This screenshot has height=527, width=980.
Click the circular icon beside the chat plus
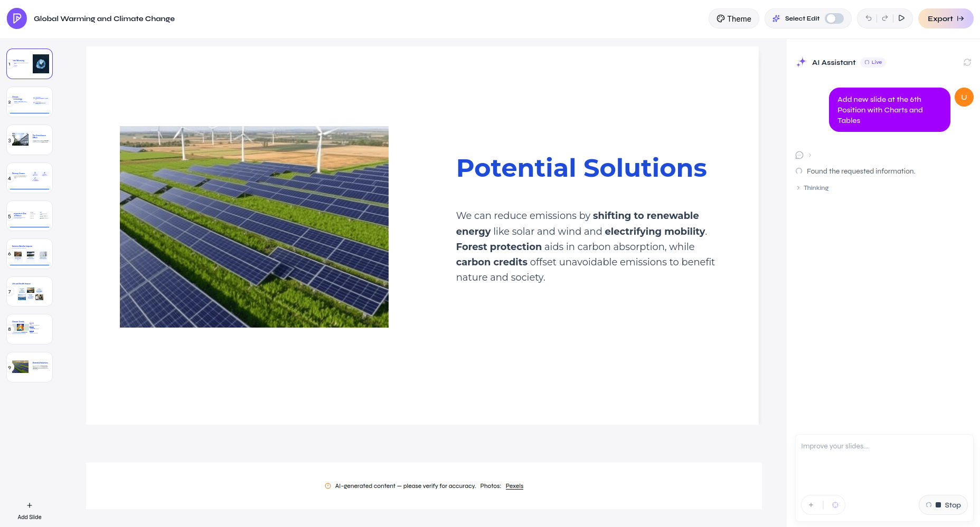coord(835,505)
